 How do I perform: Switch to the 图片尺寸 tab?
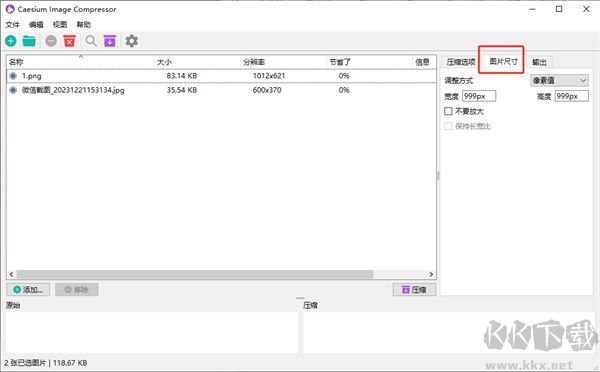503,61
